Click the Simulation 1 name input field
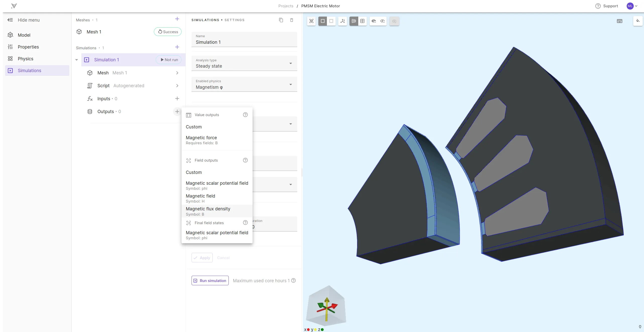 244,39
